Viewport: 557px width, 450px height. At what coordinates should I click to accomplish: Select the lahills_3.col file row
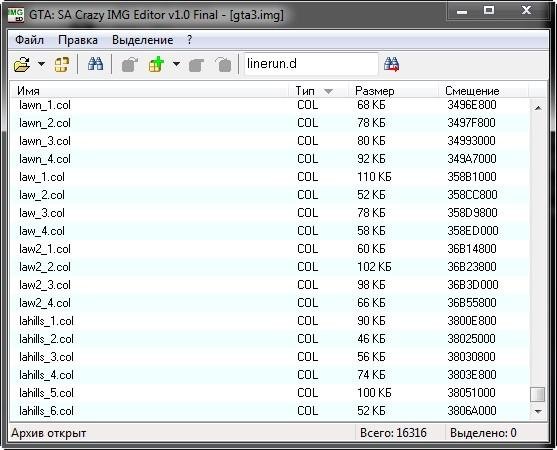point(269,357)
